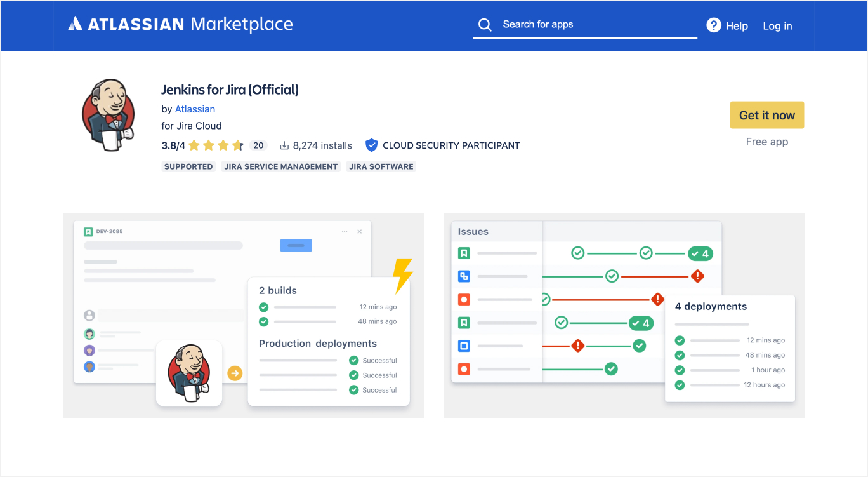
Task: Click the star rating icons
Action: point(216,145)
